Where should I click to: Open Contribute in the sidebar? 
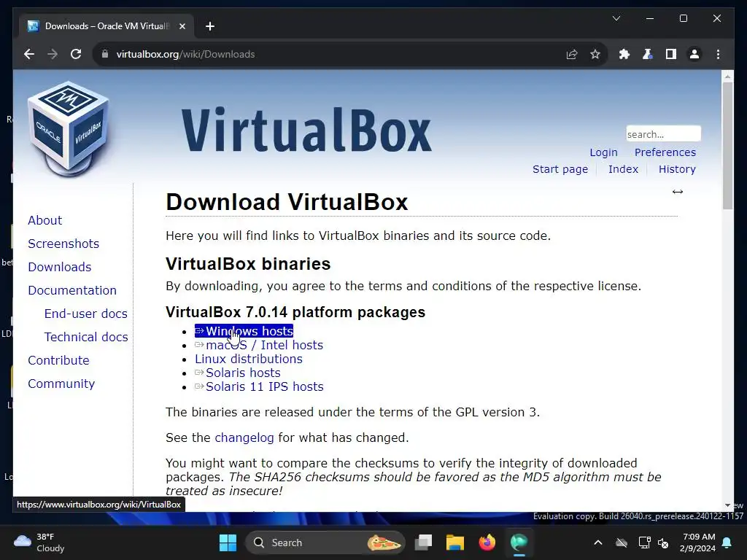pyautogui.click(x=58, y=360)
